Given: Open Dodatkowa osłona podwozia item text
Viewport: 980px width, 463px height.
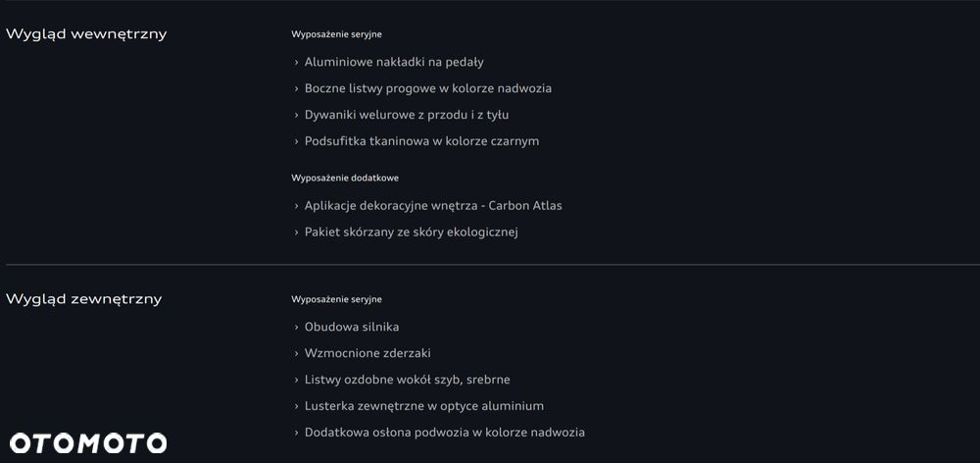Looking at the screenshot, I should click(x=444, y=433).
